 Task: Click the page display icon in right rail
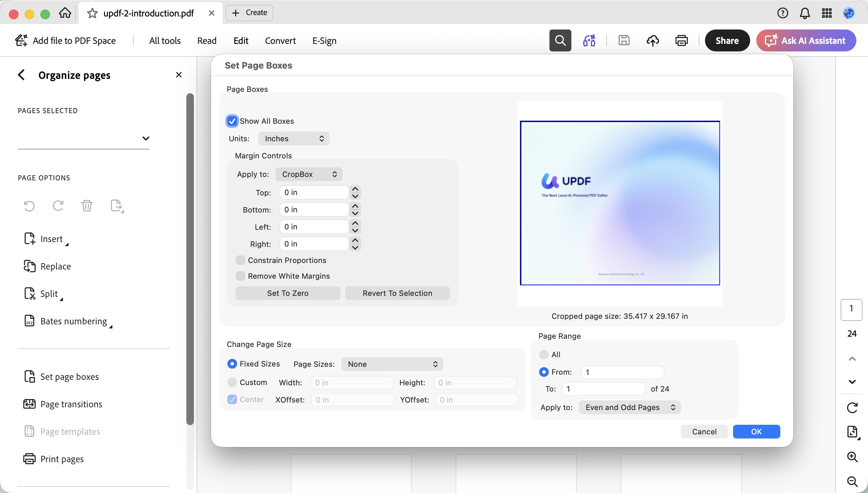[852, 432]
